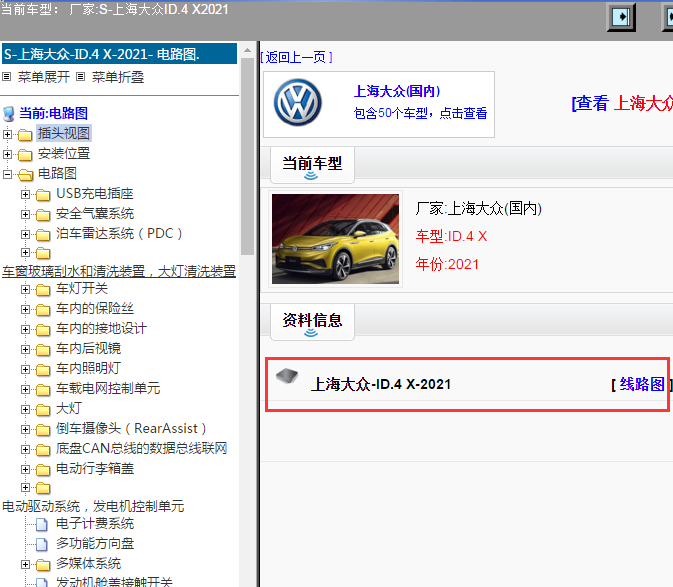Click the left panel scrollbar thumb
673x587 pixels.
[247, 157]
